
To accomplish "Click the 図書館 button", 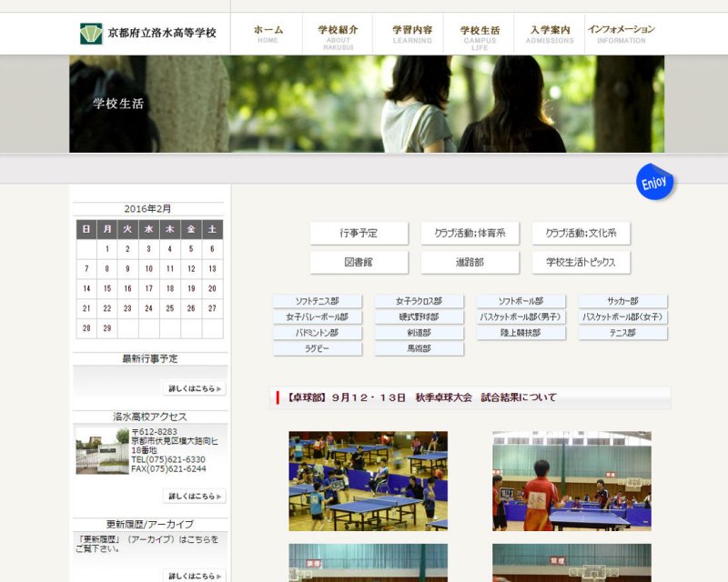I will 359,263.
